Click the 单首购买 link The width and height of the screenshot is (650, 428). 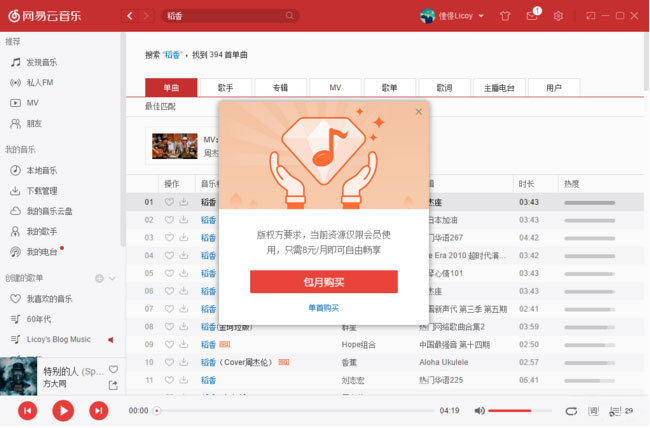point(324,308)
